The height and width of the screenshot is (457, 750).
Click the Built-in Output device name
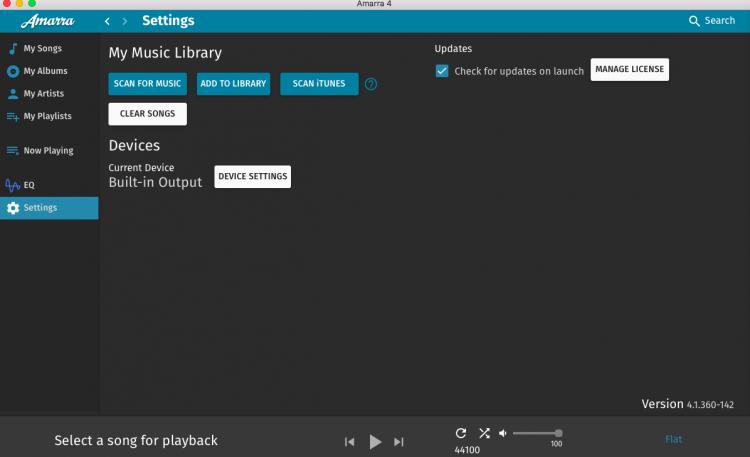click(x=155, y=182)
